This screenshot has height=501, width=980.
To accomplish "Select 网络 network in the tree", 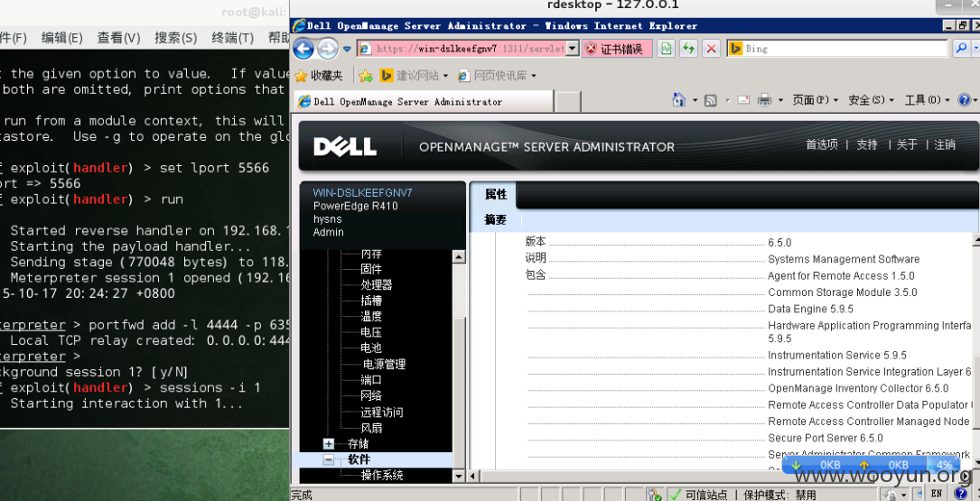I will click(x=371, y=396).
